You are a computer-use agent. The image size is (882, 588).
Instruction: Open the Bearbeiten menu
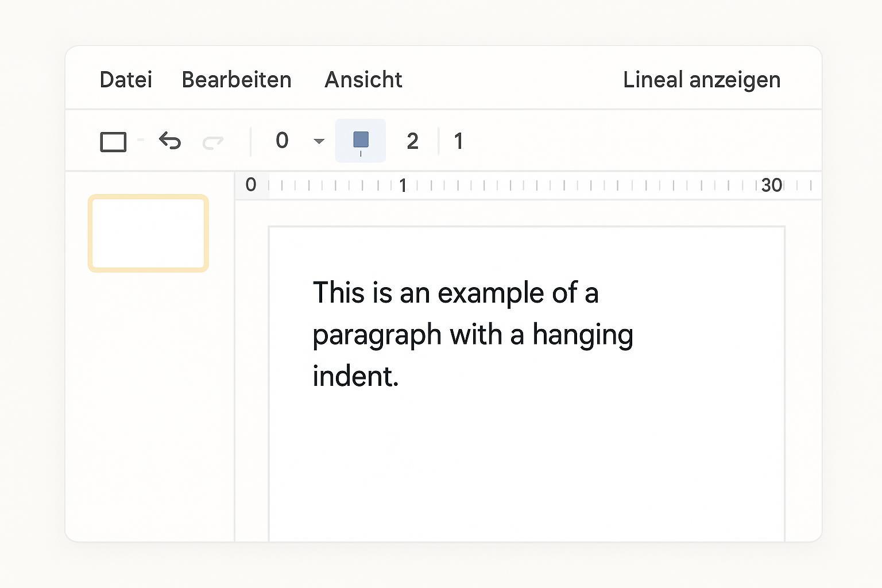(236, 80)
